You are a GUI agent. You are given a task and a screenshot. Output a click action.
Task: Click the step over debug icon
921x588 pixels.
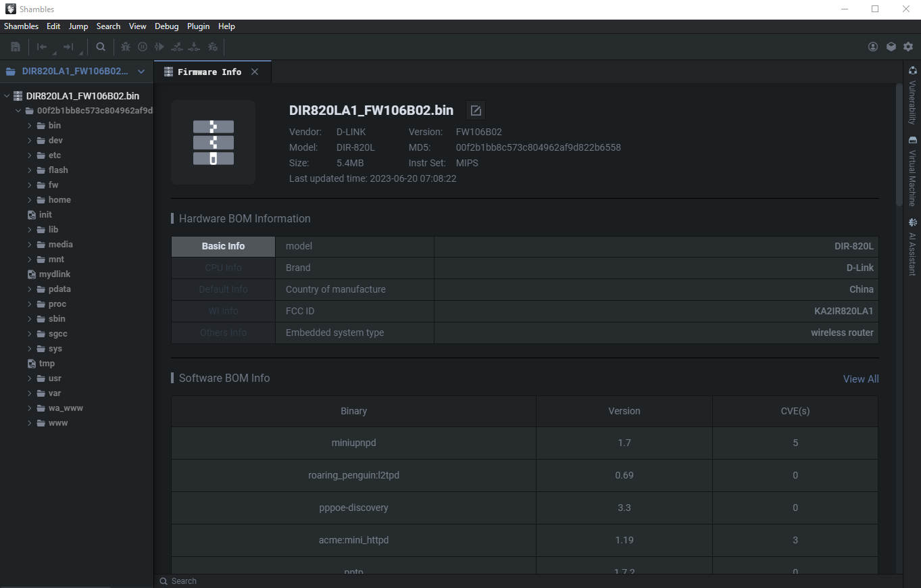pyautogui.click(x=177, y=47)
